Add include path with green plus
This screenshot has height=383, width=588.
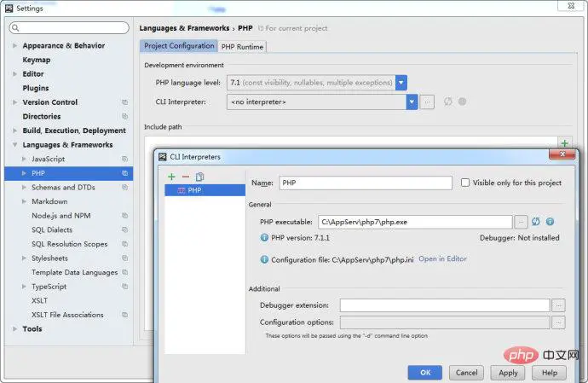point(564,143)
